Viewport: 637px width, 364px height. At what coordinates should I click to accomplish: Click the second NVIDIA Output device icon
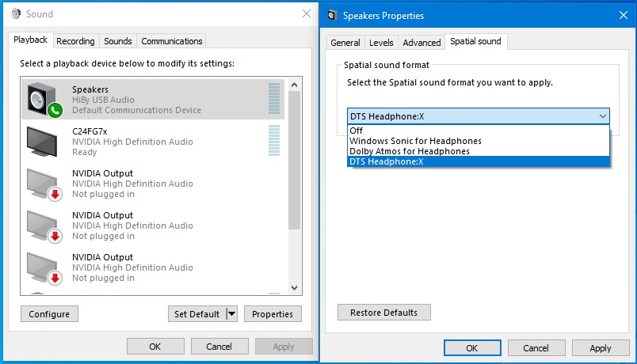[44, 226]
